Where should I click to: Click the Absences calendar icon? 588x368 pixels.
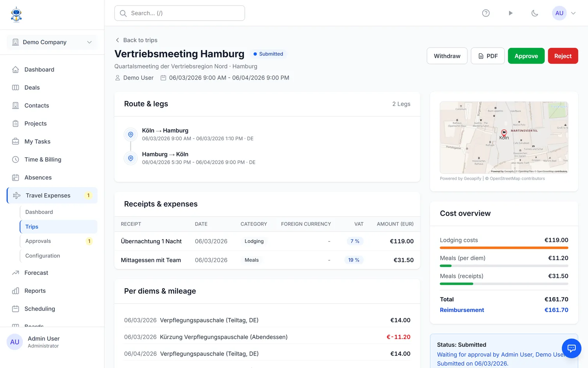(15, 178)
